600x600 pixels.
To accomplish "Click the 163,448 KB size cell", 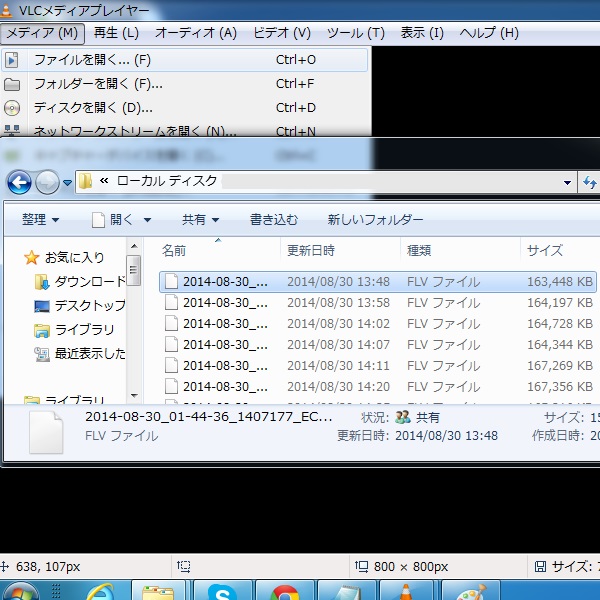I will pos(560,282).
